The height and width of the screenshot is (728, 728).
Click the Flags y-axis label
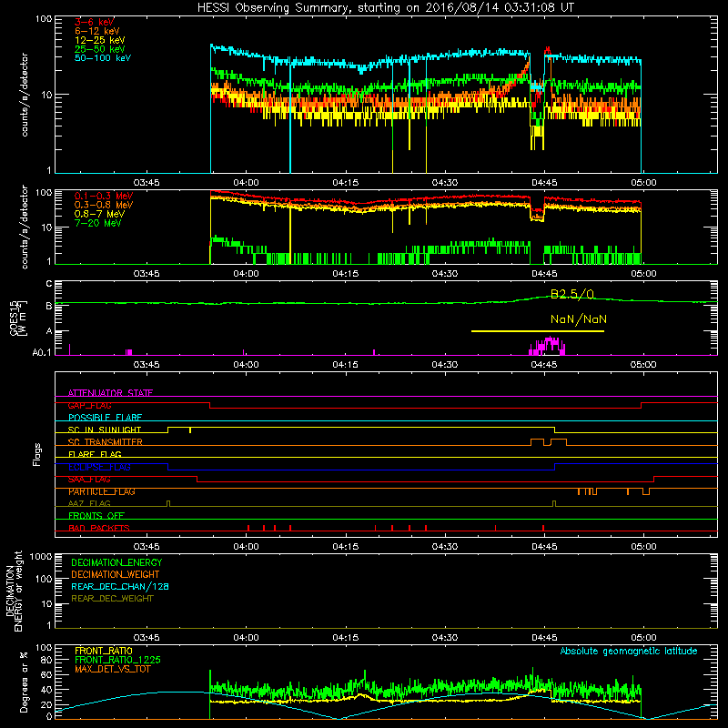(x=36, y=454)
